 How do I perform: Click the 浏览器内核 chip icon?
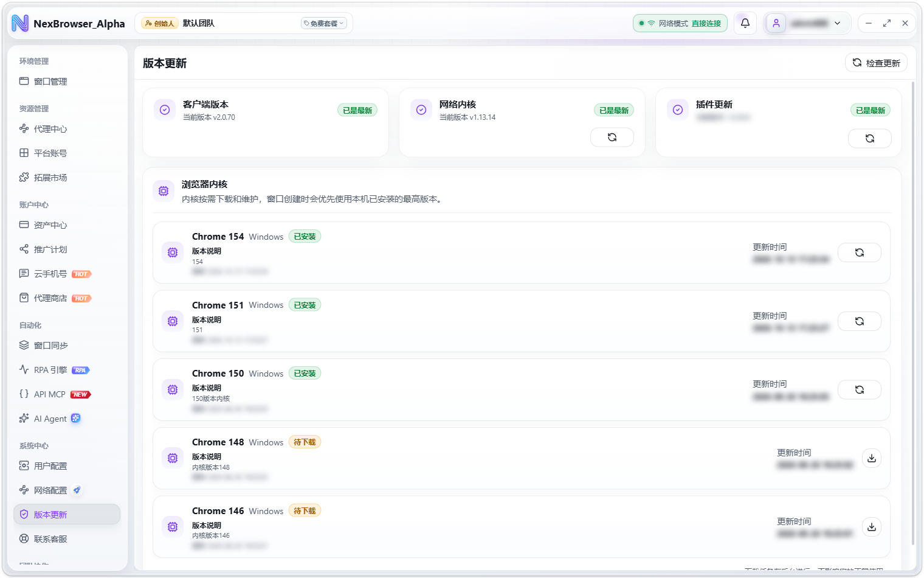(x=164, y=191)
